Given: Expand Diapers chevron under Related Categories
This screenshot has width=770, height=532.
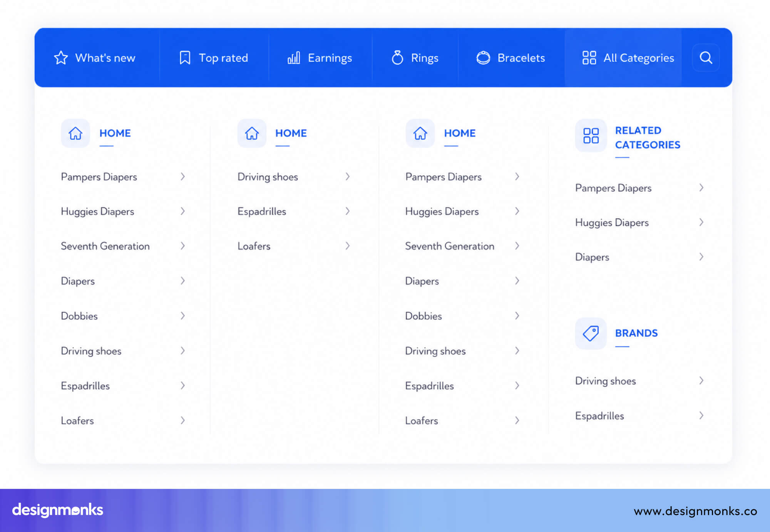Looking at the screenshot, I should [701, 257].
